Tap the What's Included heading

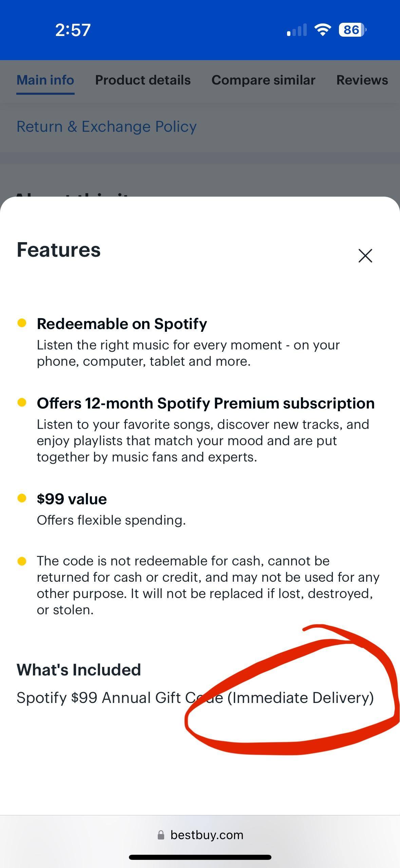tap(79, 670)
